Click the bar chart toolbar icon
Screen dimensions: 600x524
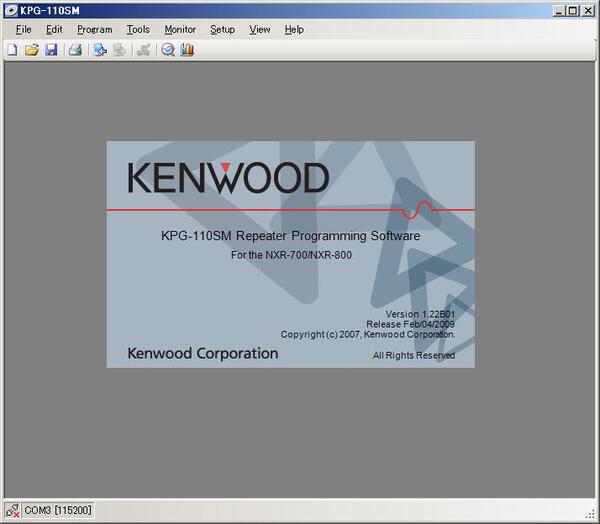tap(187, 50)
